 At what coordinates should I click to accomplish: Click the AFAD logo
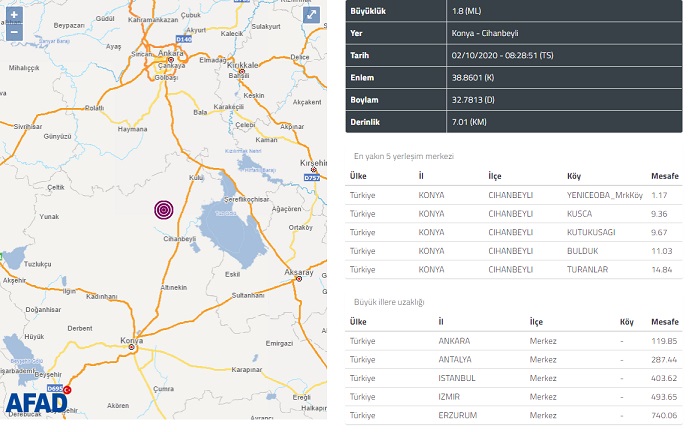[36, 403]
